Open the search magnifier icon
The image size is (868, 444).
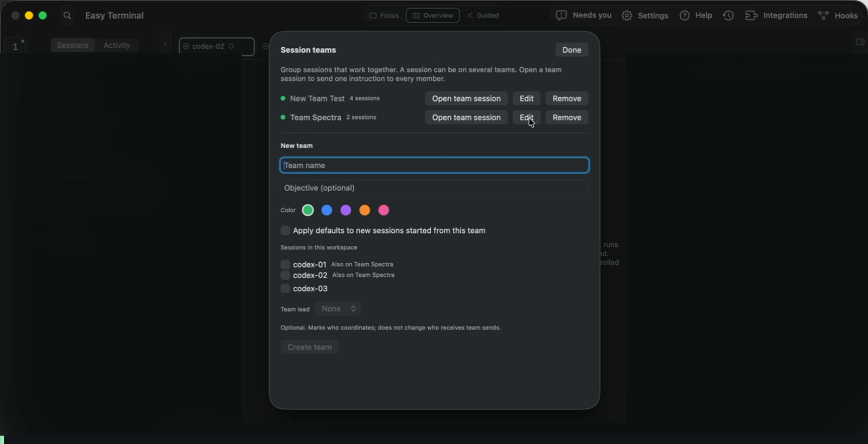coord(67,16)
